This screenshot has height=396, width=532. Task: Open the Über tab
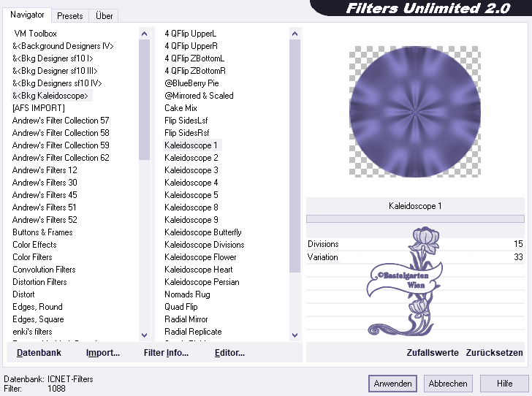104,16
